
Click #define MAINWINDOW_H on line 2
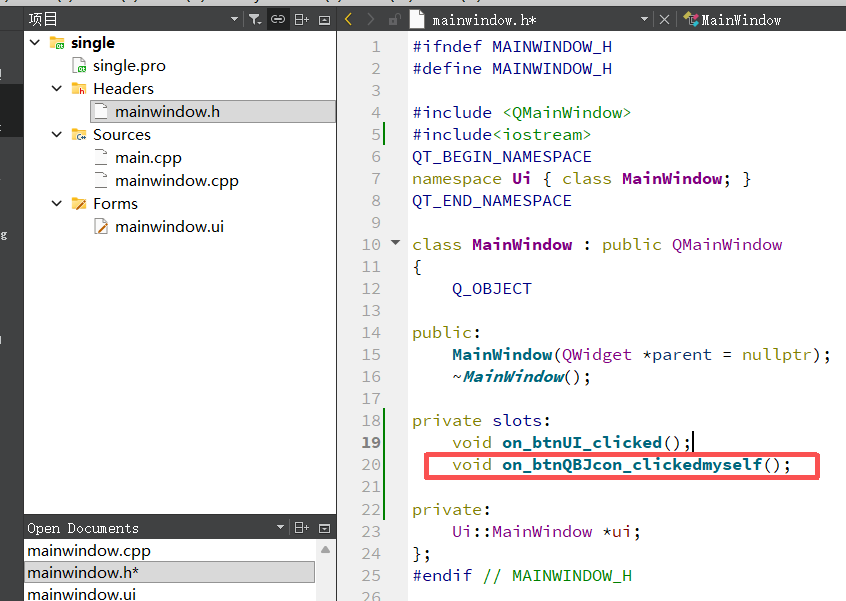[512, 69]
